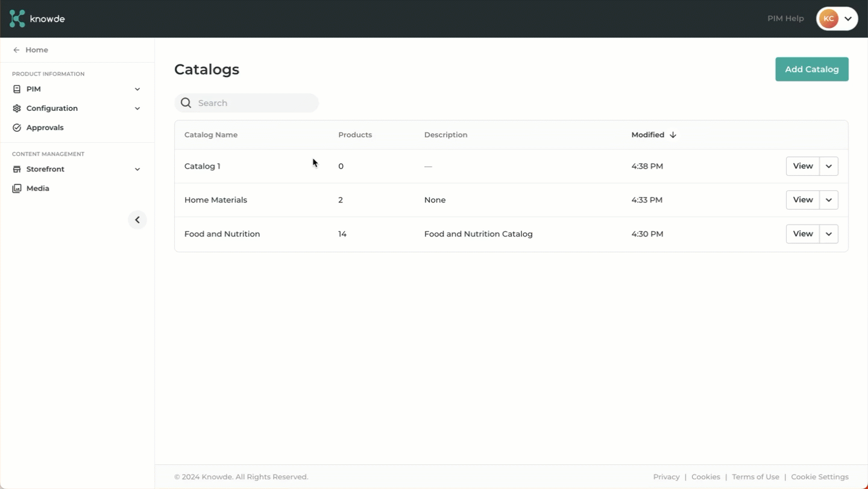Expand the PIM sidebar section
Screen dimensions: 868x489
pyautogui.click(x=137, y=89)
